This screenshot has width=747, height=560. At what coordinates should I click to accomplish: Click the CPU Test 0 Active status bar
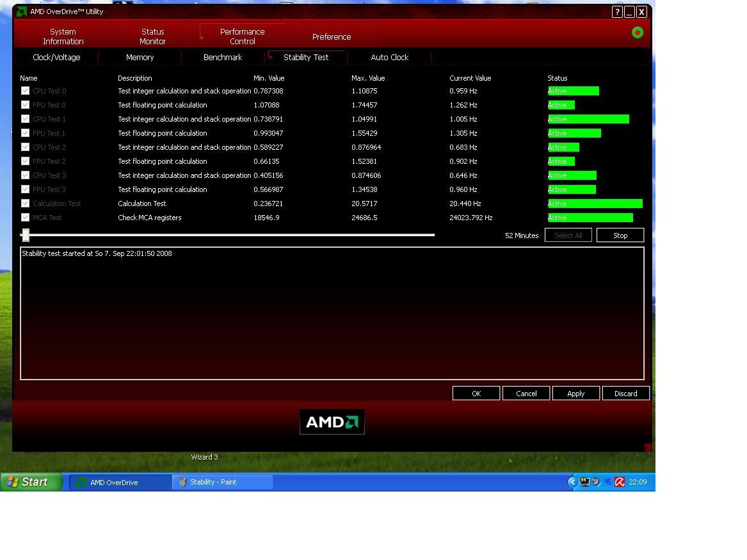pos(573,91)
